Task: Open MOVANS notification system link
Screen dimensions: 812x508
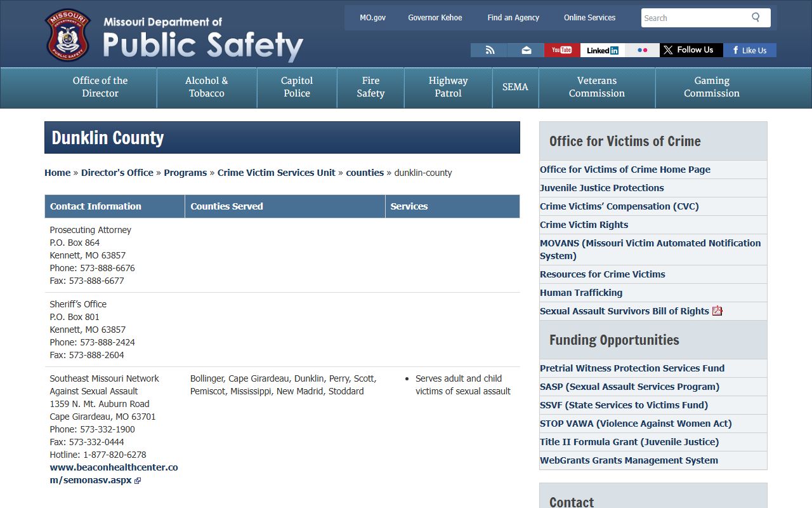Action: click(650, 250)
